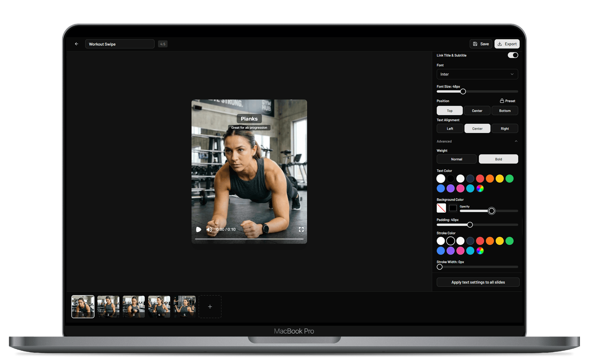The width and height of the screenshot is (589, 364).
Task: Pick the green text color swatch
Action: (x=509, y=178)
